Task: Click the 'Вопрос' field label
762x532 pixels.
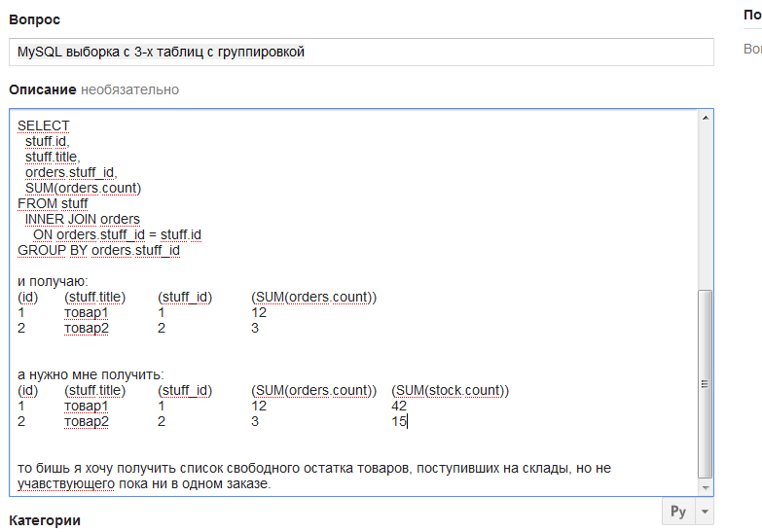Action: point(34,19)
